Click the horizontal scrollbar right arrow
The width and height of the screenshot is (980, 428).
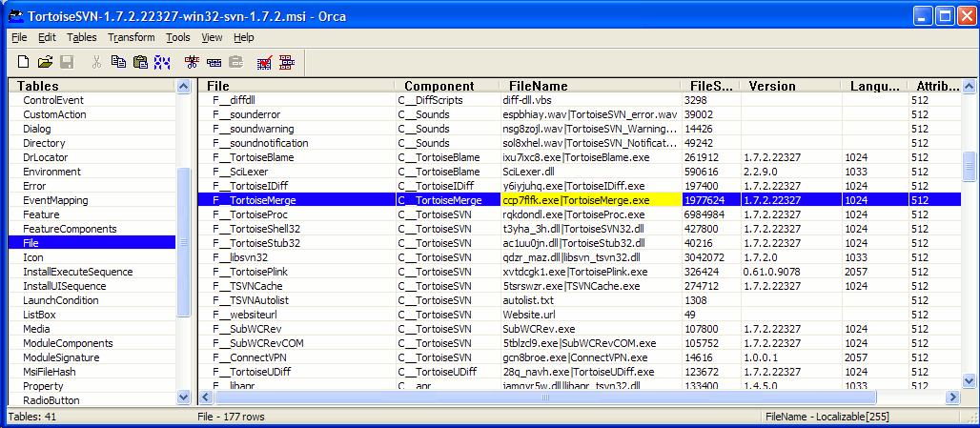pyautogui.click(x=953, y=397)
